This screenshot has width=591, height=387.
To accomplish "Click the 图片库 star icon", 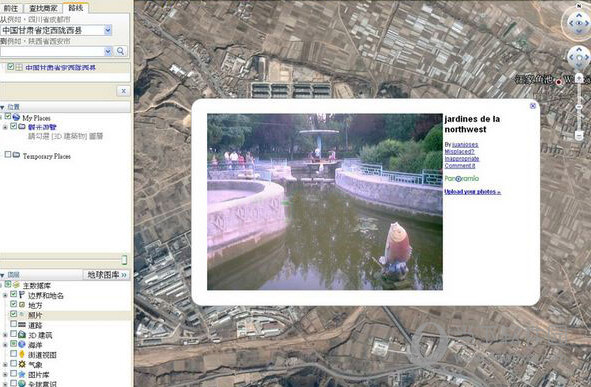I will point(22,374).
